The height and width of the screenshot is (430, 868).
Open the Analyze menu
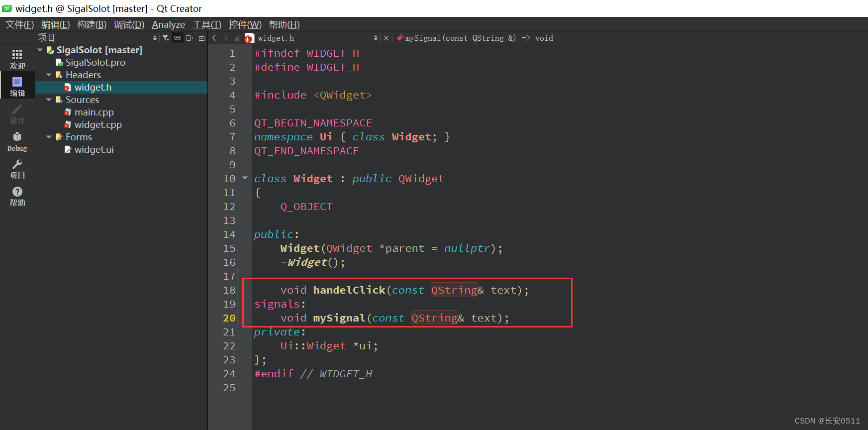pos(168,24)
